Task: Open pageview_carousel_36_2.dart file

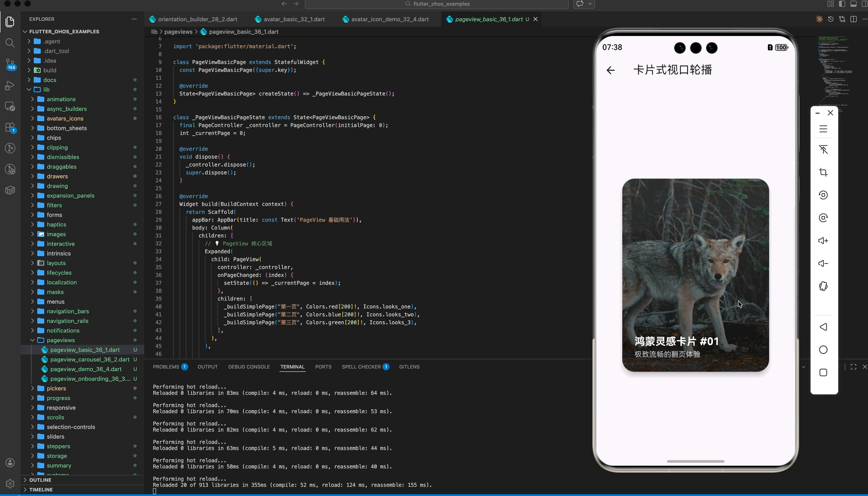Action: [89, 359]
